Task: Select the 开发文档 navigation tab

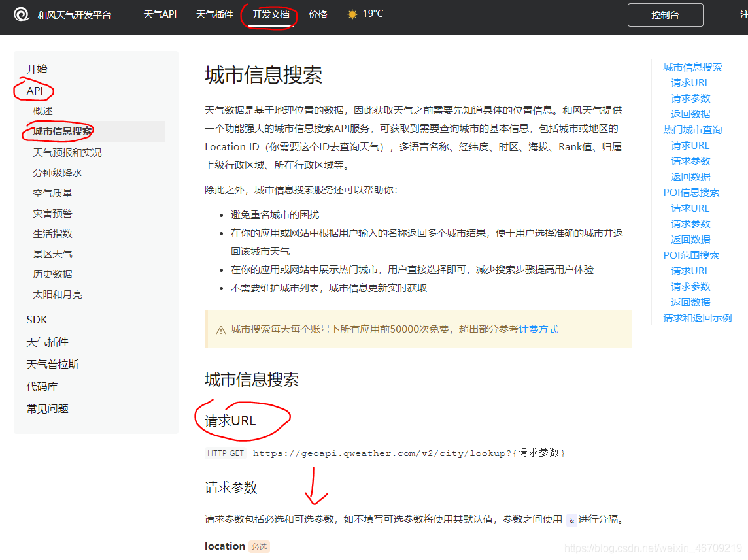Action: click(271, 14)
